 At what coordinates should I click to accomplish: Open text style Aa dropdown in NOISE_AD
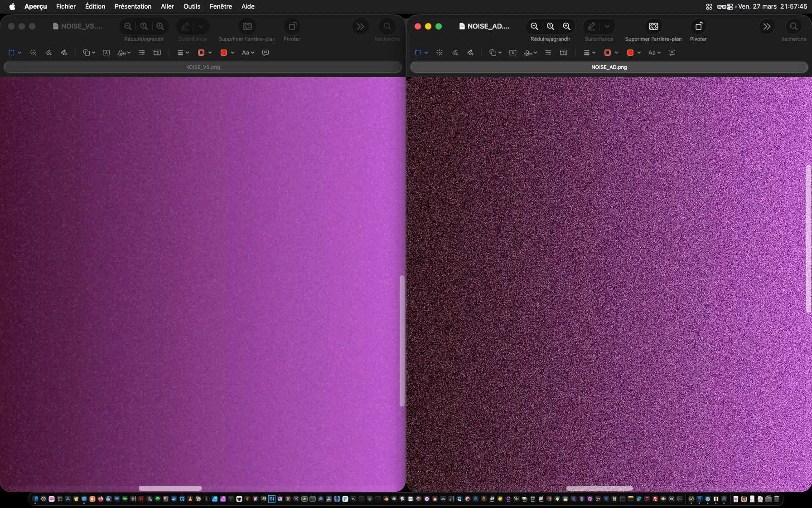coord(654,53)
